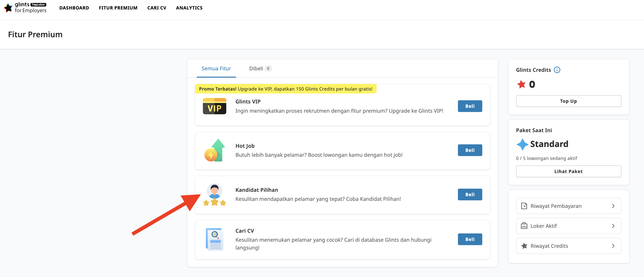
Task: Click the Top Up button
Action: 568,101
